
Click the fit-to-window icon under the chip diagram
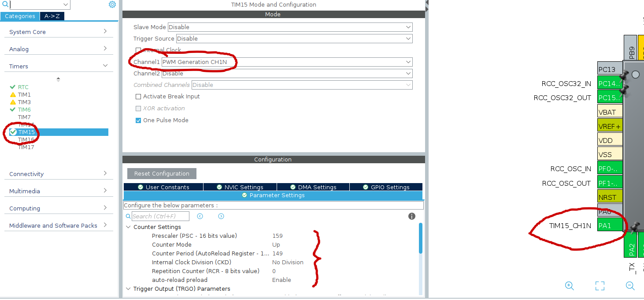pyautogui.click(x=600, y=286)
